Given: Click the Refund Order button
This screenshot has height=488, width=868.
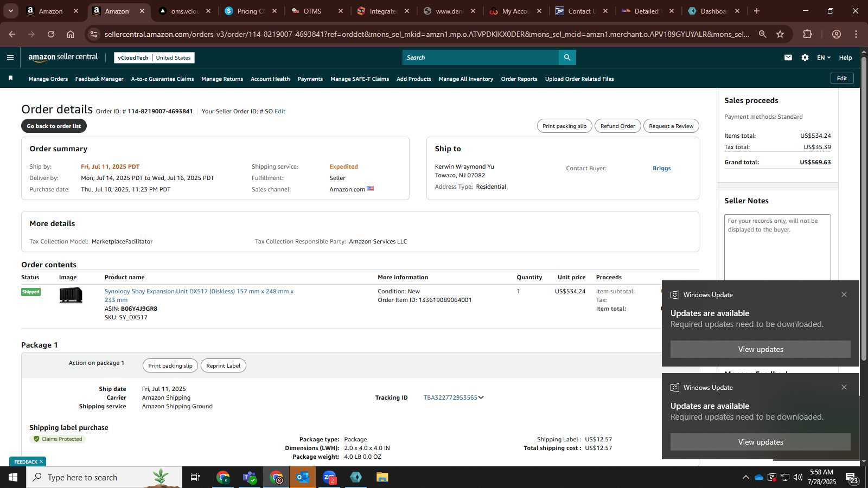Looking at the screenshot, I should tap(618, 126).
